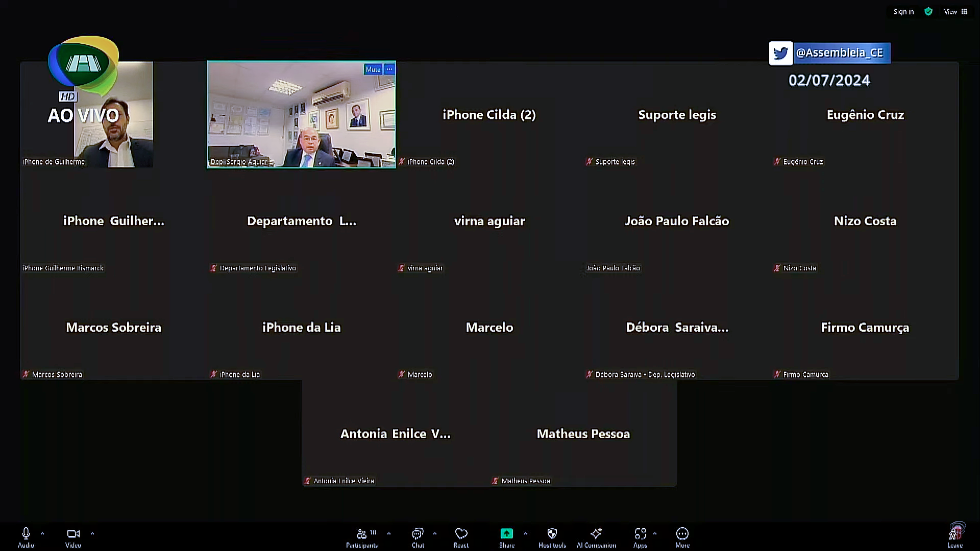
Task: Click the green encryption shield icon
Action: point(928,11)
